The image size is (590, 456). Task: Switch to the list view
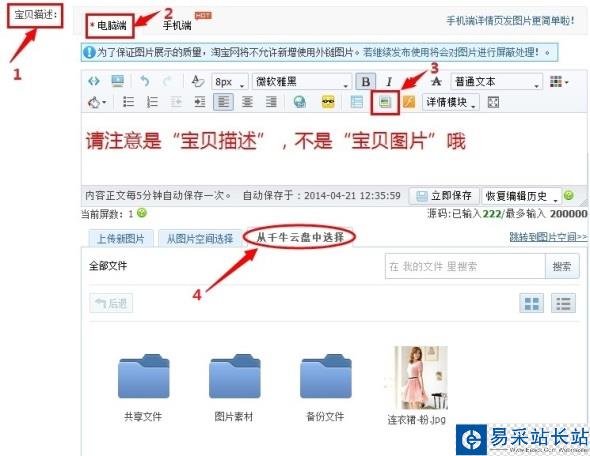(x=563, y=303)
